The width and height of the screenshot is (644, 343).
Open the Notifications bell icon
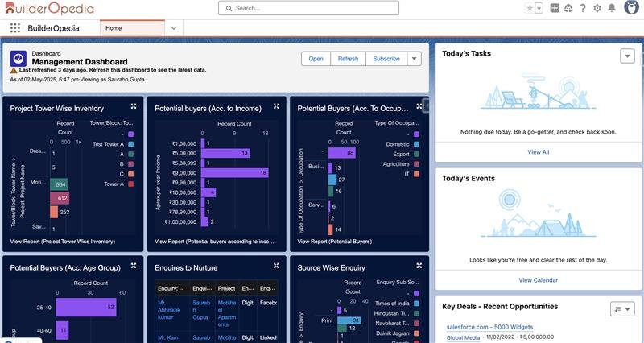pyautogui.click(x=612, y=8)
